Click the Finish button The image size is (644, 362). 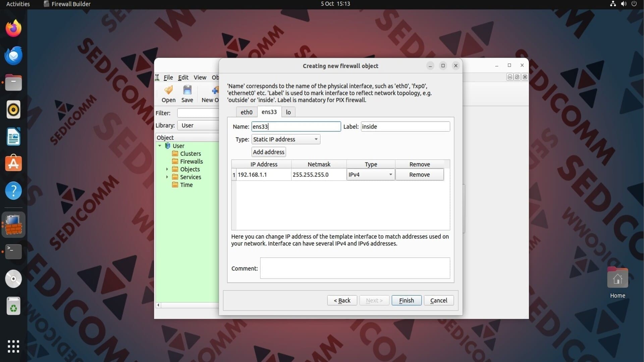(407, 300)
